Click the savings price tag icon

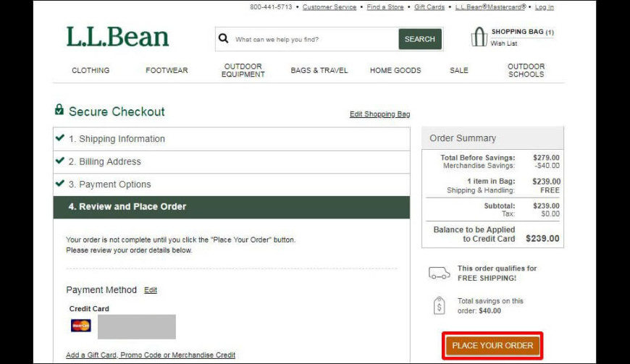(439, 306)
